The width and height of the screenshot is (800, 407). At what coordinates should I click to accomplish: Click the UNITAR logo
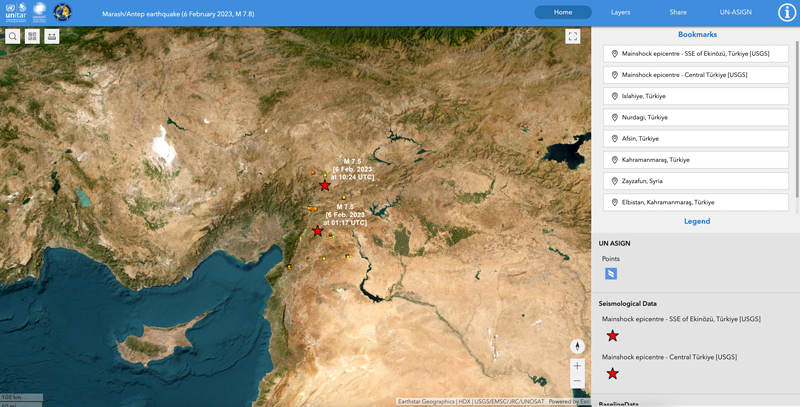pos(14,13)
